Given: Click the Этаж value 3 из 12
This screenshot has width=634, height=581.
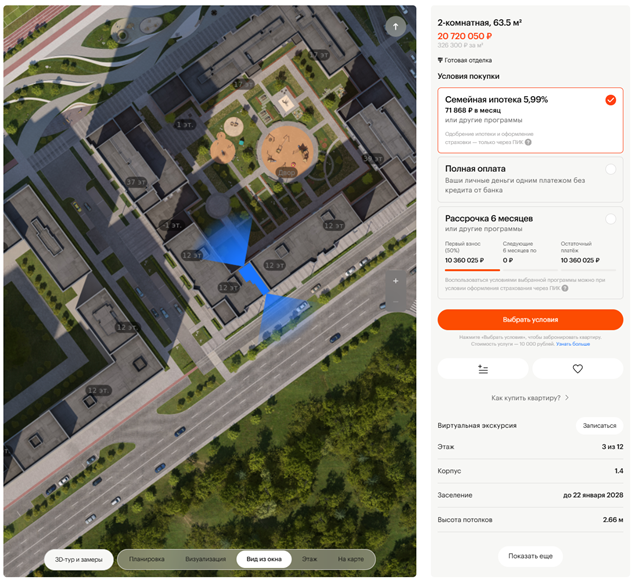Looking at the screenshot, I should 612,447.
